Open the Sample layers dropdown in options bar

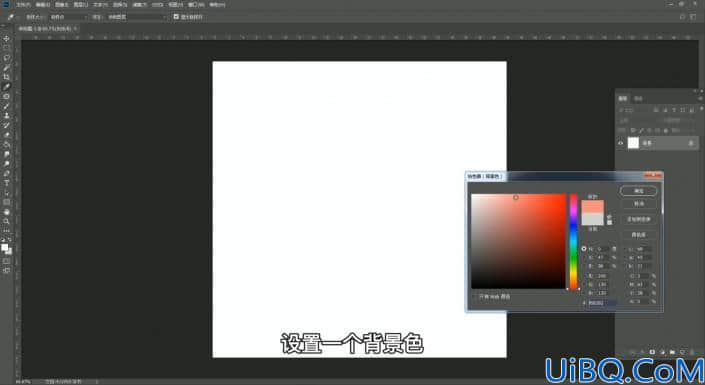click(x=136, y=17)
